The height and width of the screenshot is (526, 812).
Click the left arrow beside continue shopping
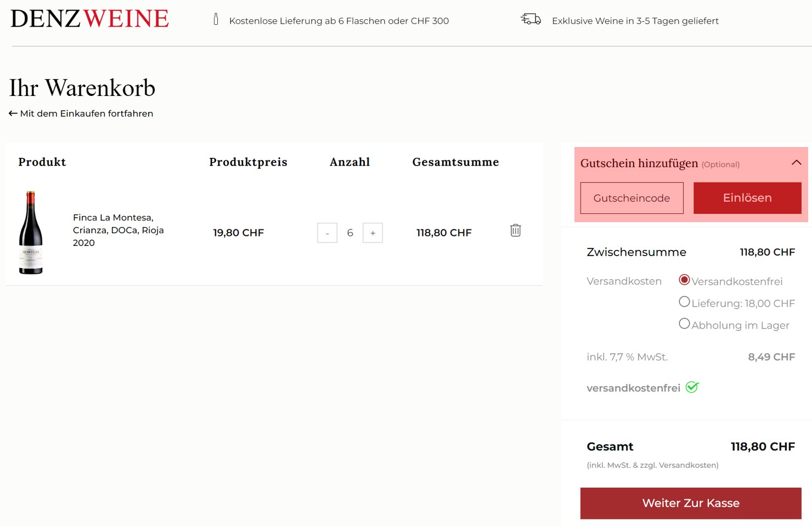(x=13, y=114)
